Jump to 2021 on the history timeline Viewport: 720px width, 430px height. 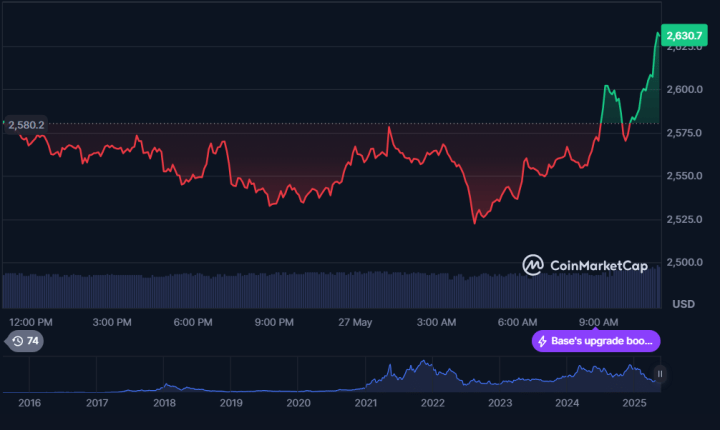(366, 402)
